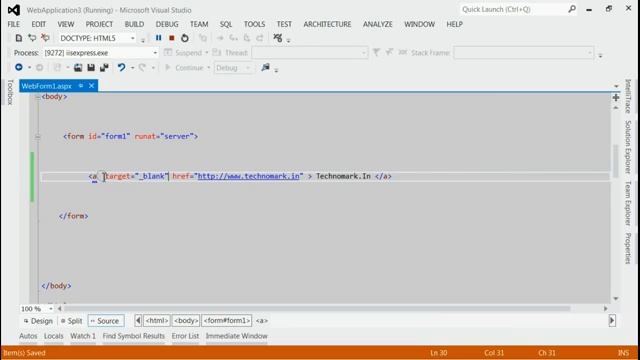Open the PROJECT menu

99,24
